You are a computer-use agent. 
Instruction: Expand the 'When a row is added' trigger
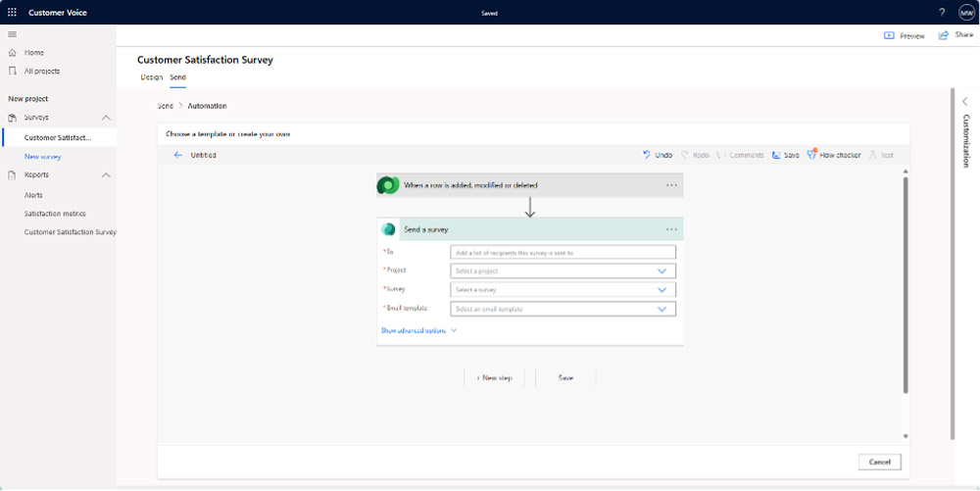pyautogui.click(x=530, y=185)
